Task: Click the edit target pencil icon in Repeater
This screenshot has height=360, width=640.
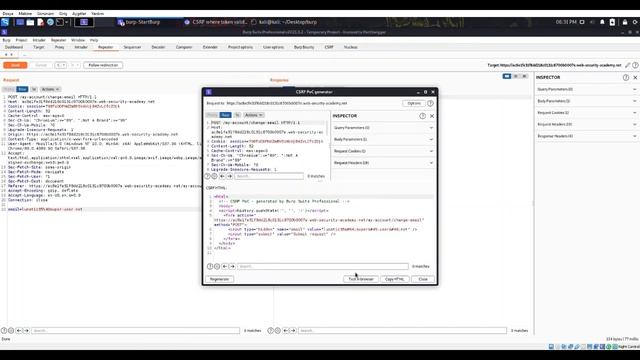Action: [628, 65]
